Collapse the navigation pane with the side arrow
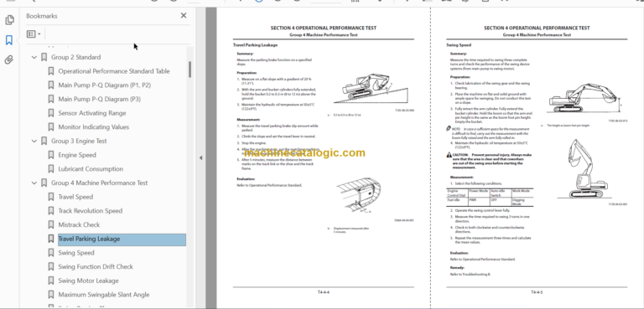The image size is (644, 309). click(200, 157)
